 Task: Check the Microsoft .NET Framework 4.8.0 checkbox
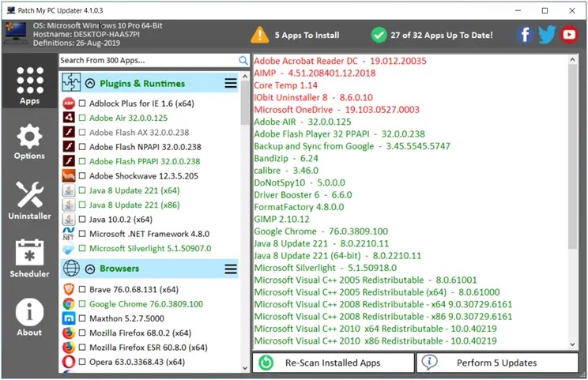(82, 234)
